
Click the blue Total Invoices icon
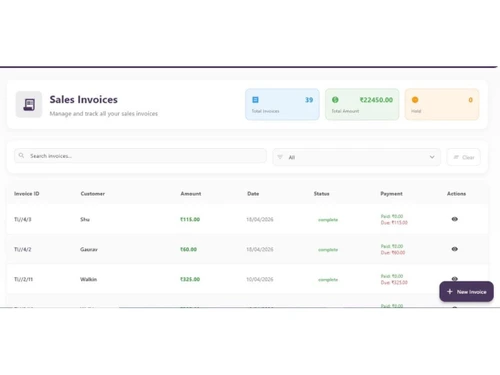[255, 100]
